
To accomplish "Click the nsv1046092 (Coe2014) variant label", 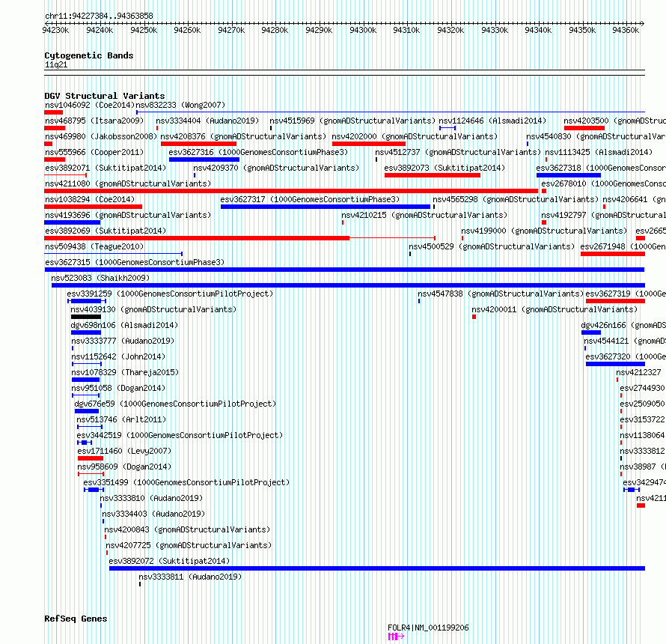I will (x=90, y=105).
